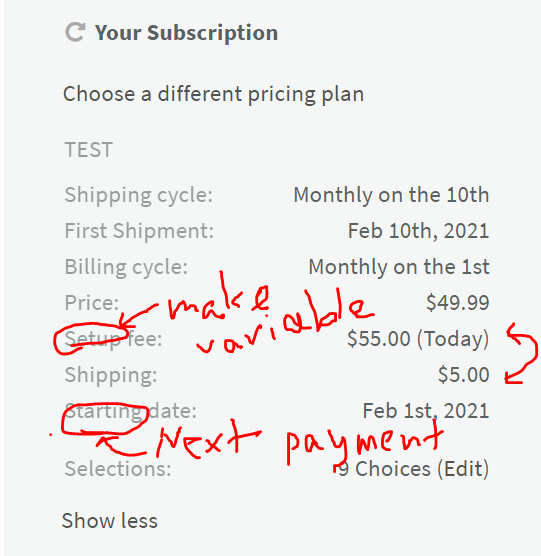Click the Setup fee label
Viewport: 541px width, 556px height.
(113, 339)
